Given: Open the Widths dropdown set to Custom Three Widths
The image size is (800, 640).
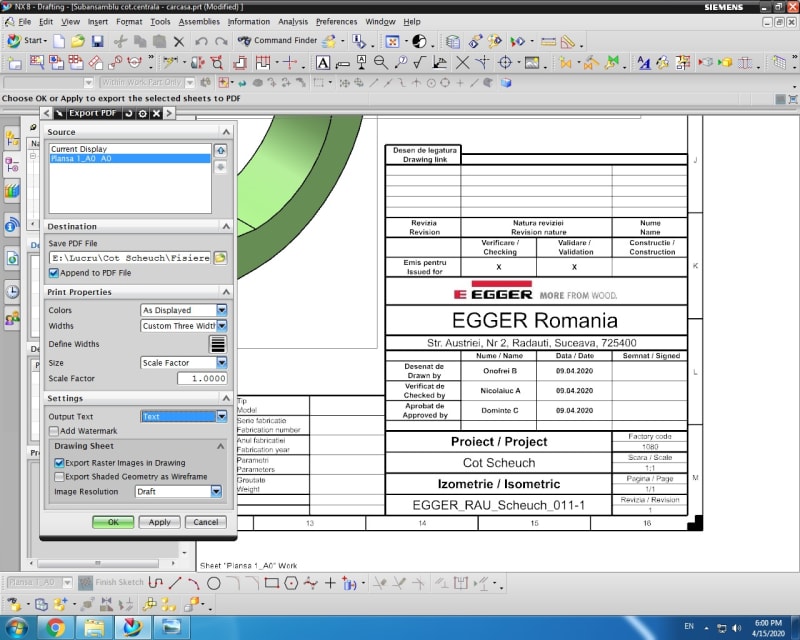Looking at the screenshot, I should pyautogui.click(x=184, y=326).
